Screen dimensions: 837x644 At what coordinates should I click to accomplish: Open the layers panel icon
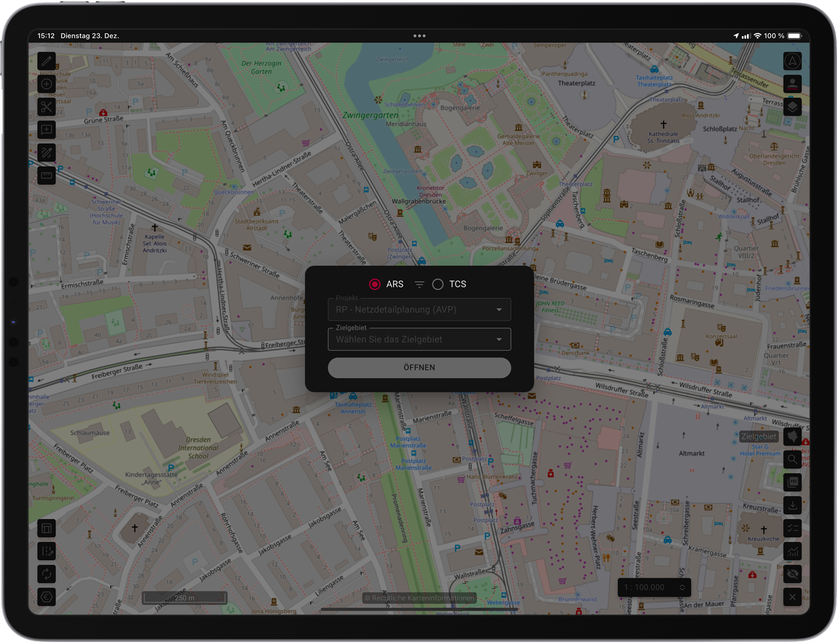point(793,107)
